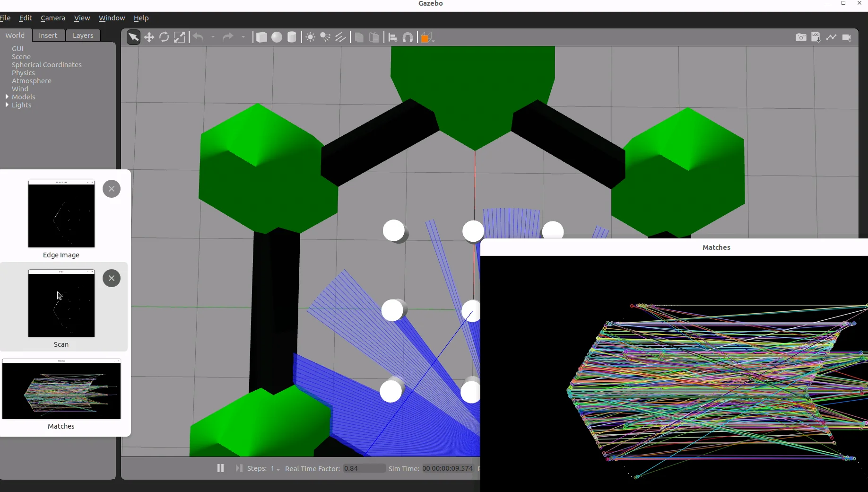The height and width of the screenshot is (492, 868).
Task: Export the LOG file
Action: coord(816,37)
